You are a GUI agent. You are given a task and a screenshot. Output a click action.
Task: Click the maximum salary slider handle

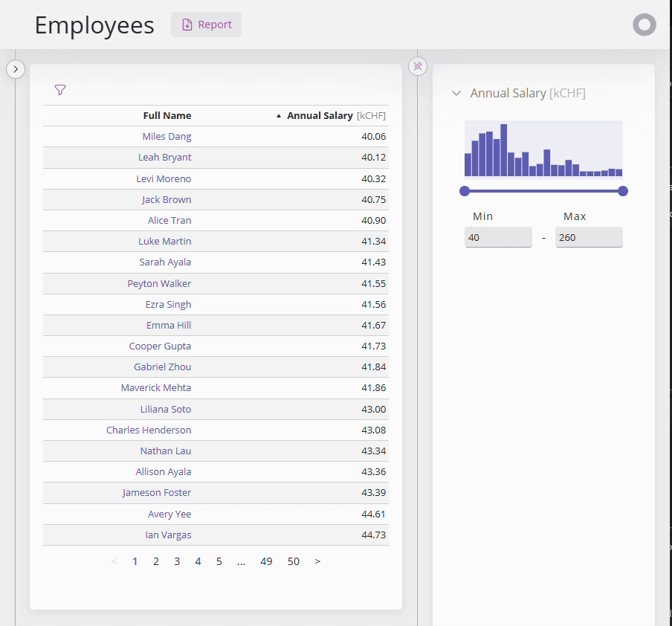(623, 191)
